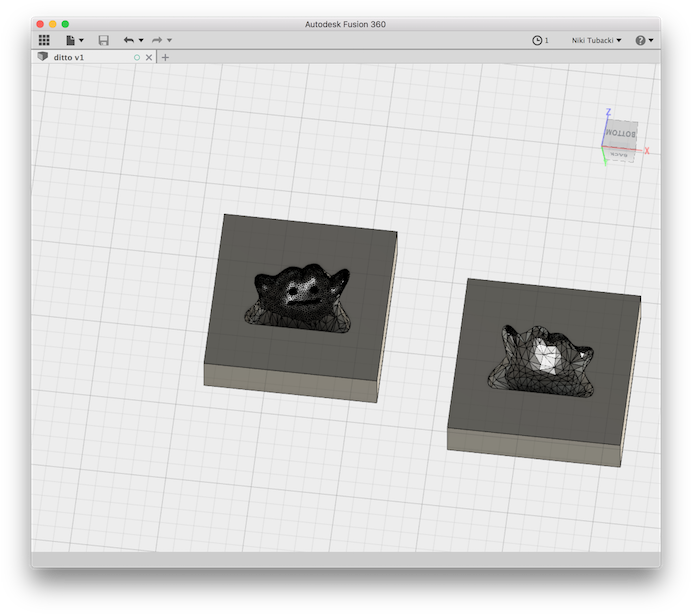The image size is (691, 614).
Task: Expand the Undo history dropdown arrow
Action: 141,41
